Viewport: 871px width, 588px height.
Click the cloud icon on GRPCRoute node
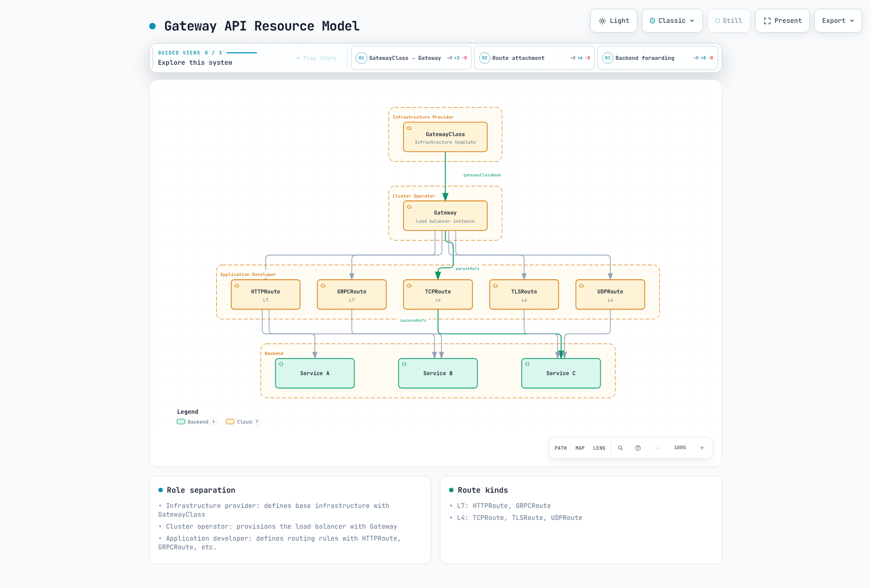(x=323, y=286)
